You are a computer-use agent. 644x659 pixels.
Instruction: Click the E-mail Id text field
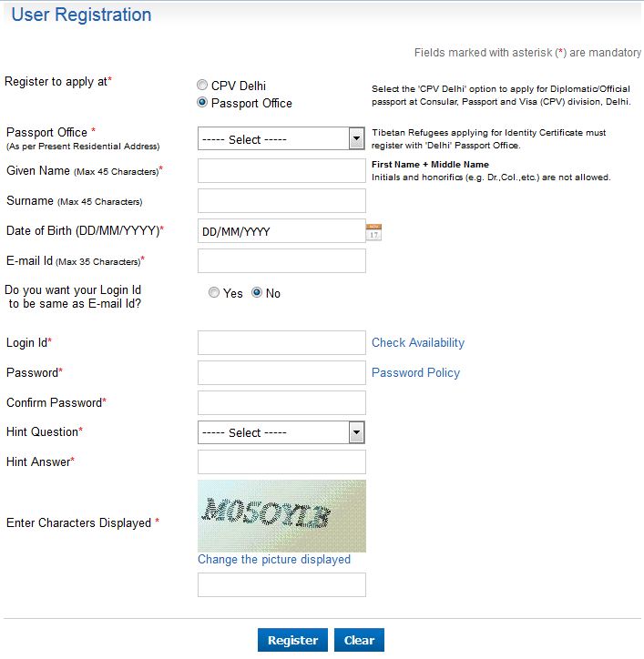point(281,261)
